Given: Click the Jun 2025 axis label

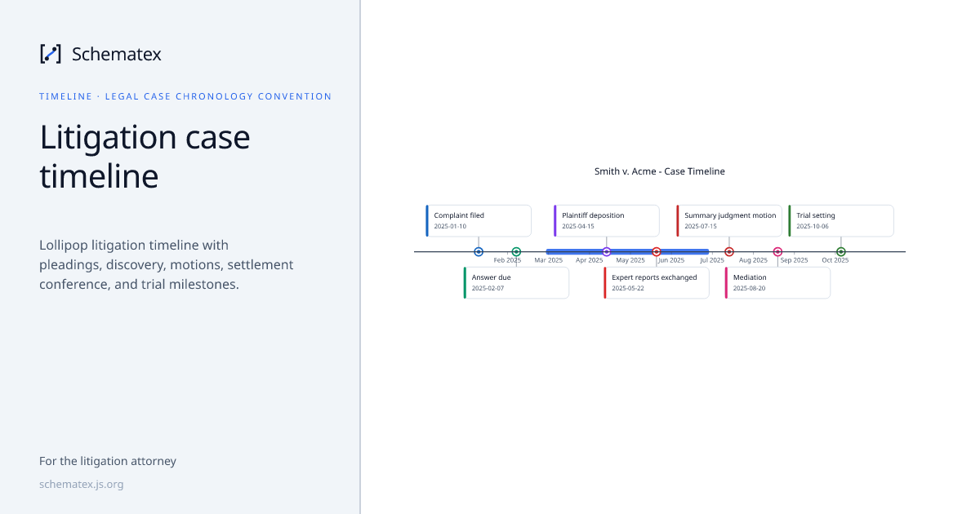Looking at the screenshot, I should [671, 260].
